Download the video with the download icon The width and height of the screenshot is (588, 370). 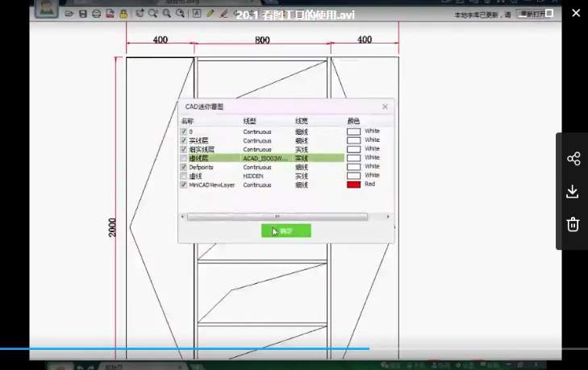pyautogui.click(x=573, y=191)
